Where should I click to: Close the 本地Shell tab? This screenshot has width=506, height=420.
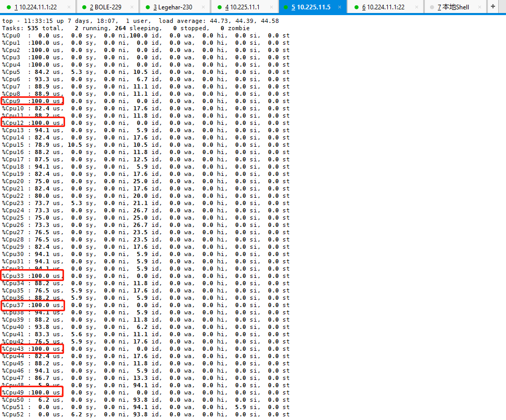(x=477, y=7)
